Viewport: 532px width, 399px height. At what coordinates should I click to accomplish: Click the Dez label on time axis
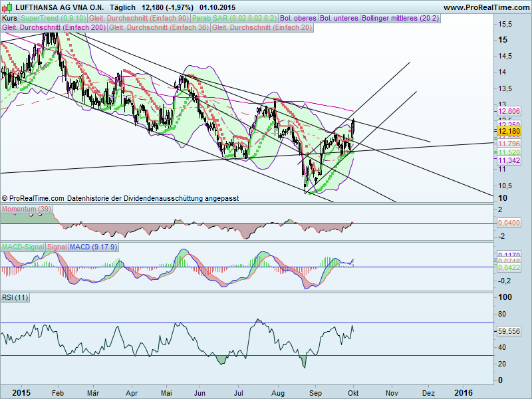coord(428,393)
